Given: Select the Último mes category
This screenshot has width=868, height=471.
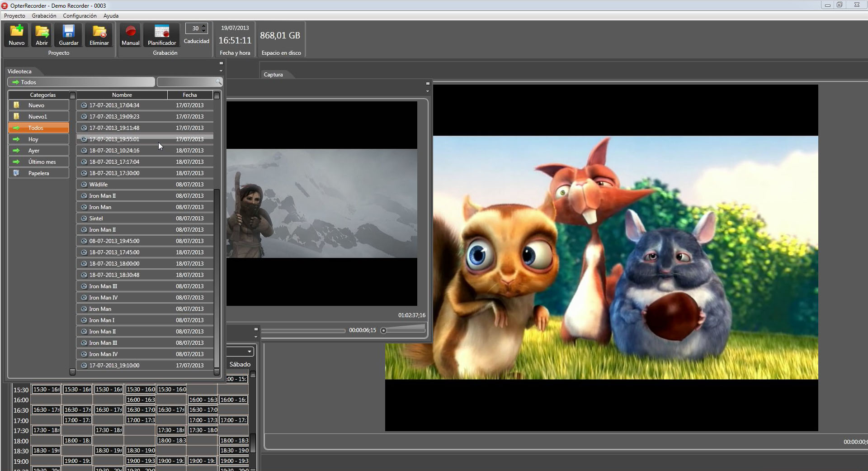Looking at the screenshot, I should 42,162.
